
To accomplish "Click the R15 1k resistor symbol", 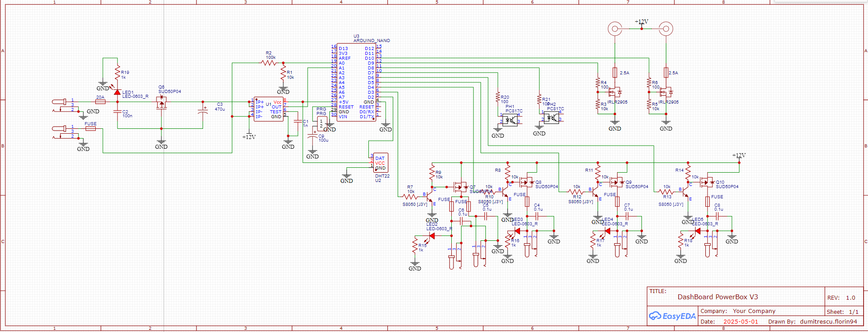I will click(415, 246).
